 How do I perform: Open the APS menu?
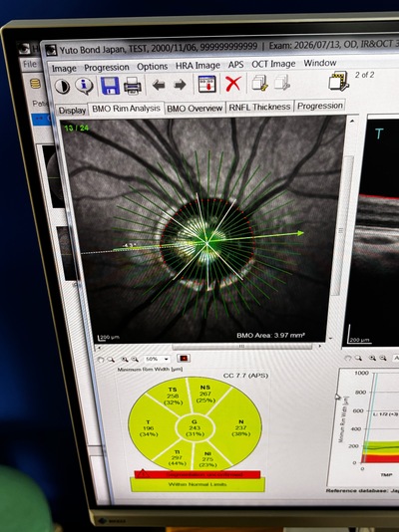236,65
